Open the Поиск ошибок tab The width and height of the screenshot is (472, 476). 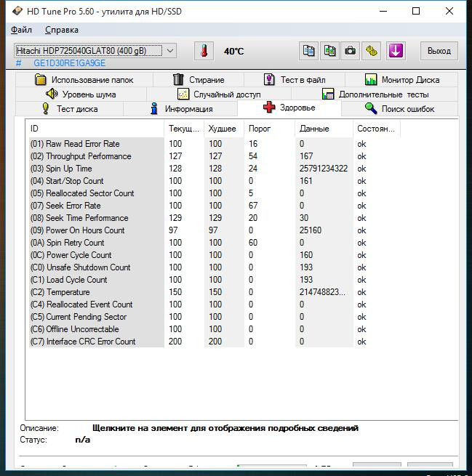399,109
